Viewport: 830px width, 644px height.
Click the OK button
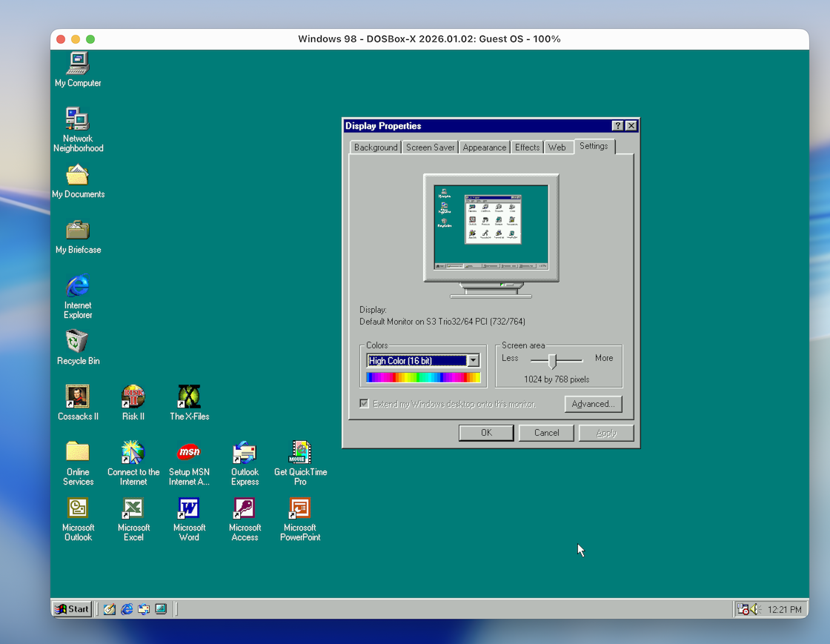pos(486,433)
